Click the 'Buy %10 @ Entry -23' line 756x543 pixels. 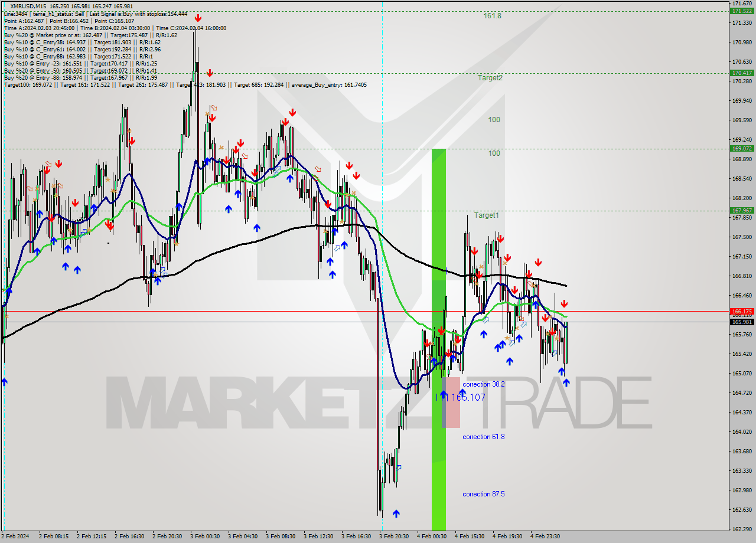[80, 63]
